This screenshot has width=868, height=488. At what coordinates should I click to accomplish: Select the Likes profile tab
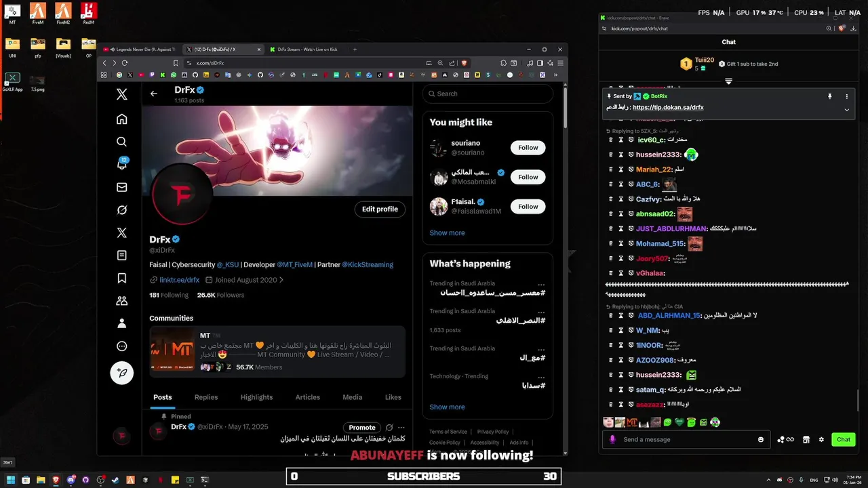[x=393, y=397]
